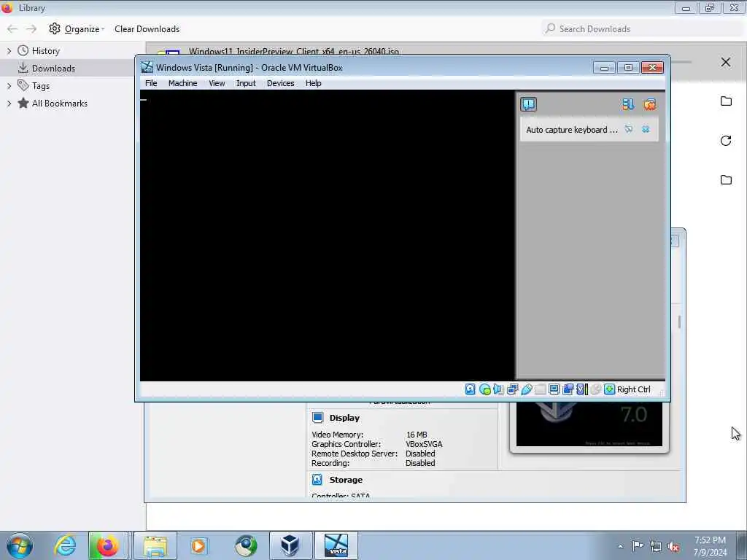Go forward in the Library window
This screenshot has width=747, height=560.
31,29
